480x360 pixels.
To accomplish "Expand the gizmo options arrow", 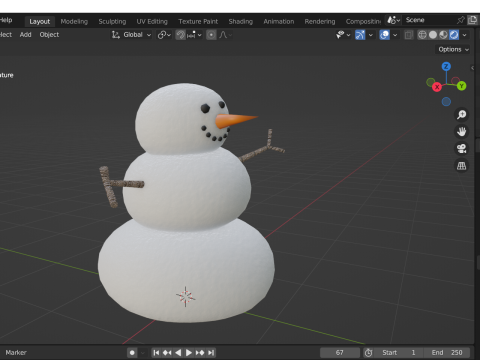I will [x=370, y=35].
